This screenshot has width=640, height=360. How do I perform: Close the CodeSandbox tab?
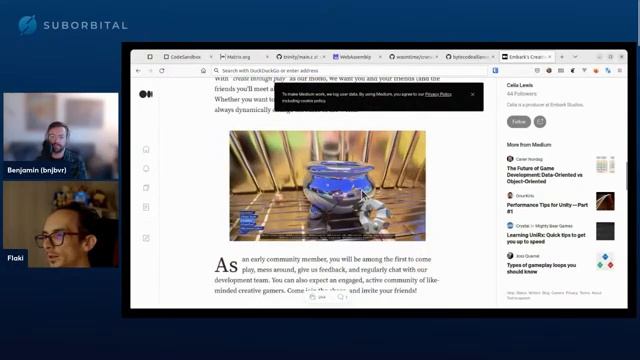(x=211, y=57)
